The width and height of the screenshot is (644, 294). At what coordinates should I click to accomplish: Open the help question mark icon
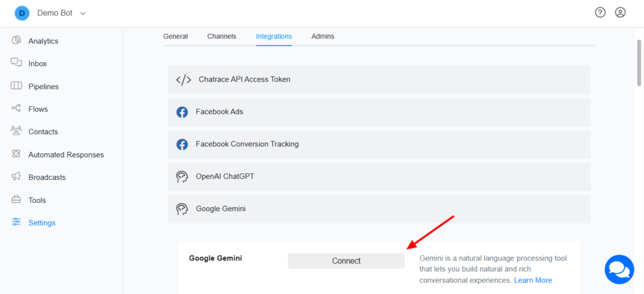600,13
